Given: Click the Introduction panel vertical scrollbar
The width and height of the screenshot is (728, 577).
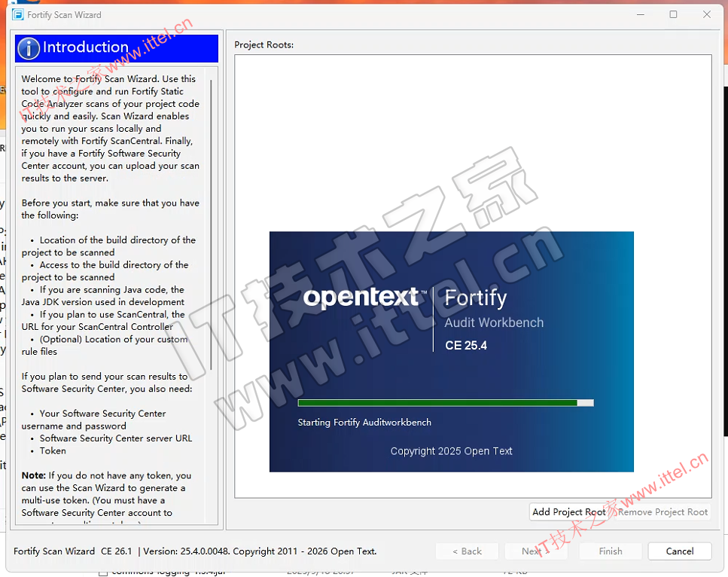Looking at the screenshot, I should click(x=212, y=226).
